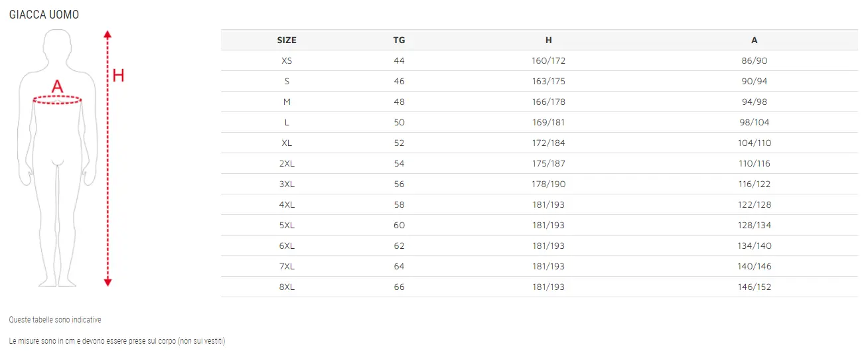
Task: Click the red dashed chest circumference ellipse
Action: click(58, 100)
